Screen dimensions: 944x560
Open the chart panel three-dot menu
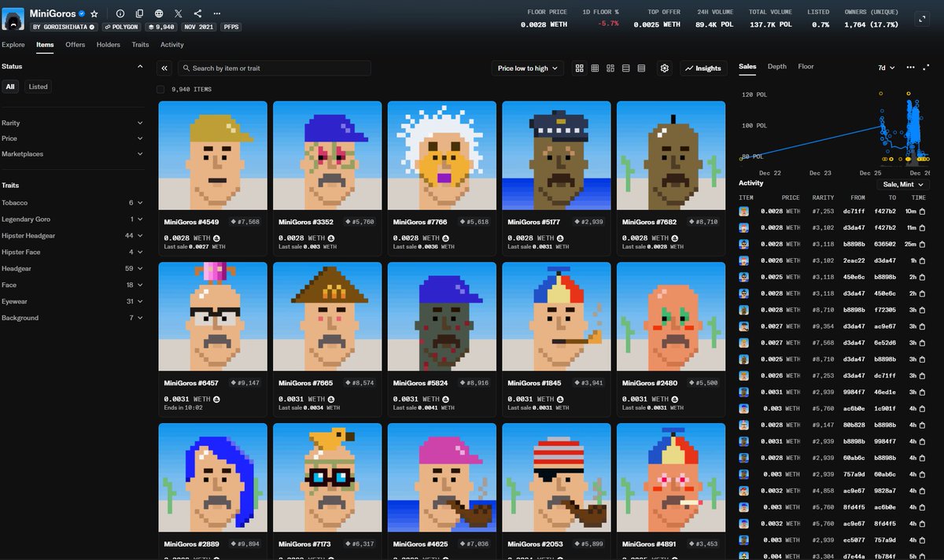click(911, 68)
